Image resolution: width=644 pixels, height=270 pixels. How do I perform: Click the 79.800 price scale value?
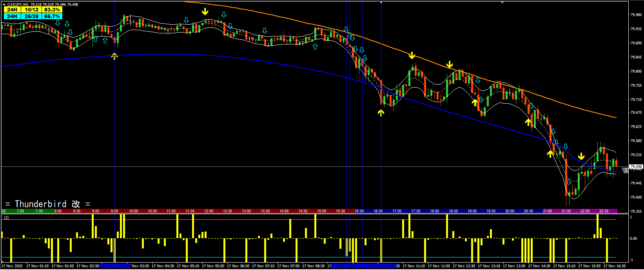(x=636, y=71)
